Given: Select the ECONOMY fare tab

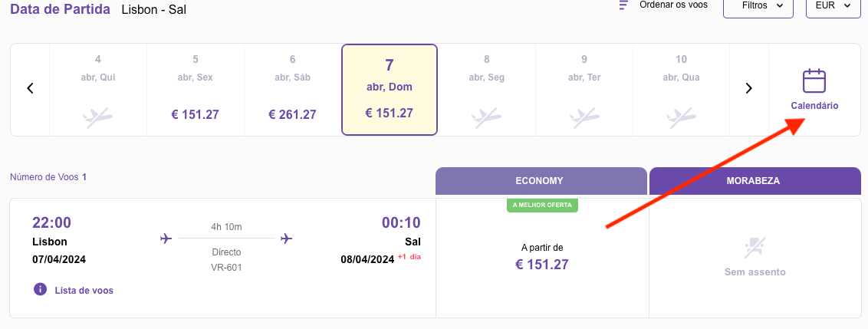Looking at the screenshot, I should pyautogui.click(x=541, y=181).
